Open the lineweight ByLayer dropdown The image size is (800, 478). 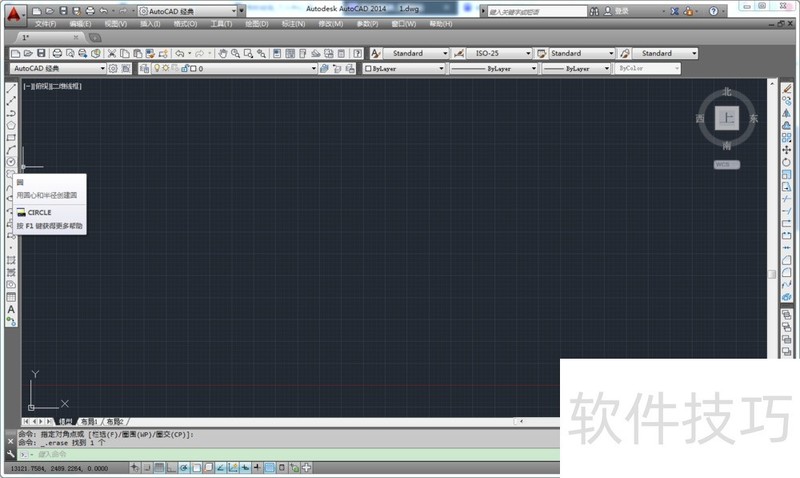[607, 68]
